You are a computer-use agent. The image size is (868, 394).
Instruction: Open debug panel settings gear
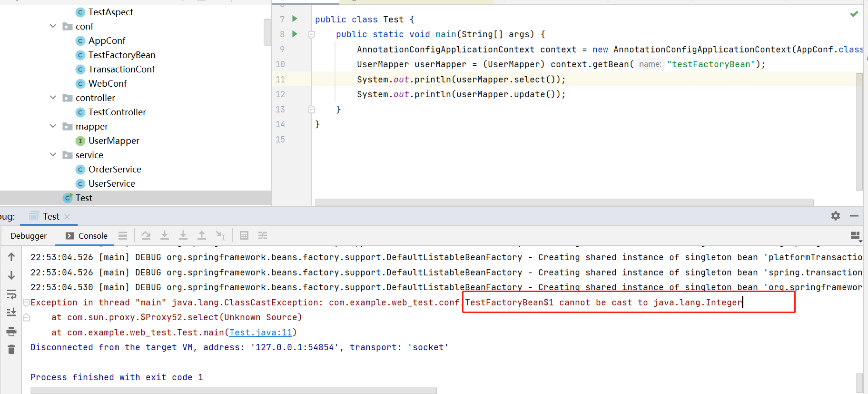point(836,216)
